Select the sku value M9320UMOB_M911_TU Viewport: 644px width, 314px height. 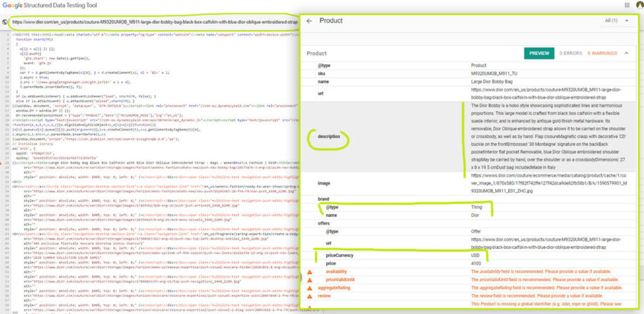pyautogui.click(x=494, y=74)
